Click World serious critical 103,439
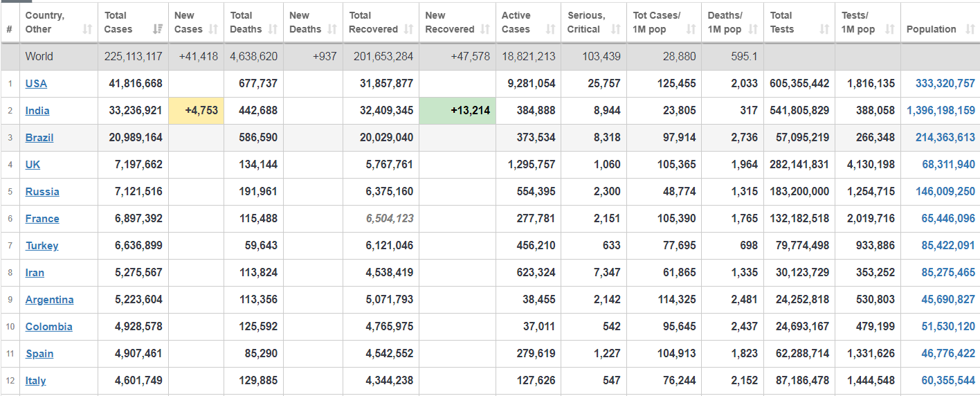 [x=601, y=56]
